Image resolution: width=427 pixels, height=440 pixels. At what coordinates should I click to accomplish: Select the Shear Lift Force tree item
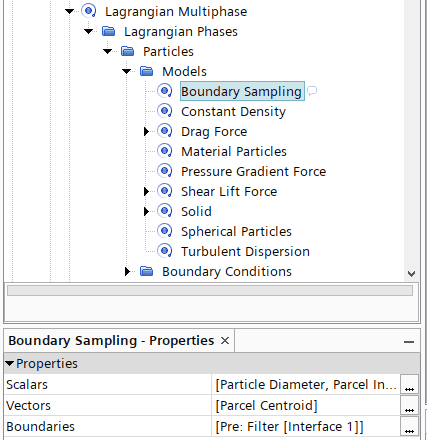[229, 191]
